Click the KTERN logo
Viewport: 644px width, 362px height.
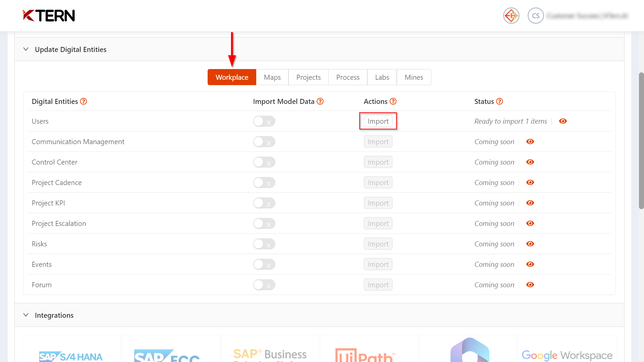coord(48,15)
